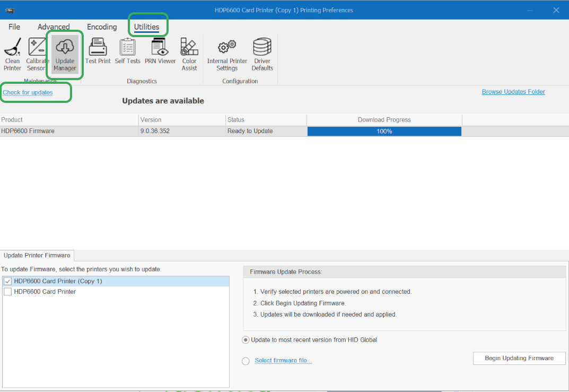This screenshot has height=392, width=569.
Task: Click the Download Progress column header
Action: coord(384,120)
